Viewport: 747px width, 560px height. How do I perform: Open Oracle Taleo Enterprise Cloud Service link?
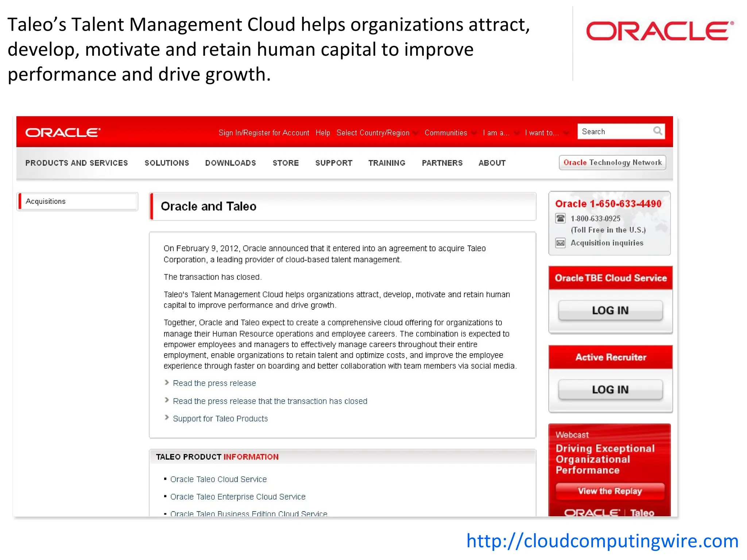coord(238,497)
